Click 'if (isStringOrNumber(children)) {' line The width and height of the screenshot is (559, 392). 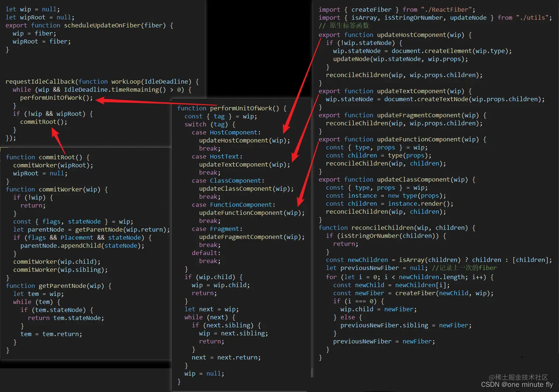386,236
